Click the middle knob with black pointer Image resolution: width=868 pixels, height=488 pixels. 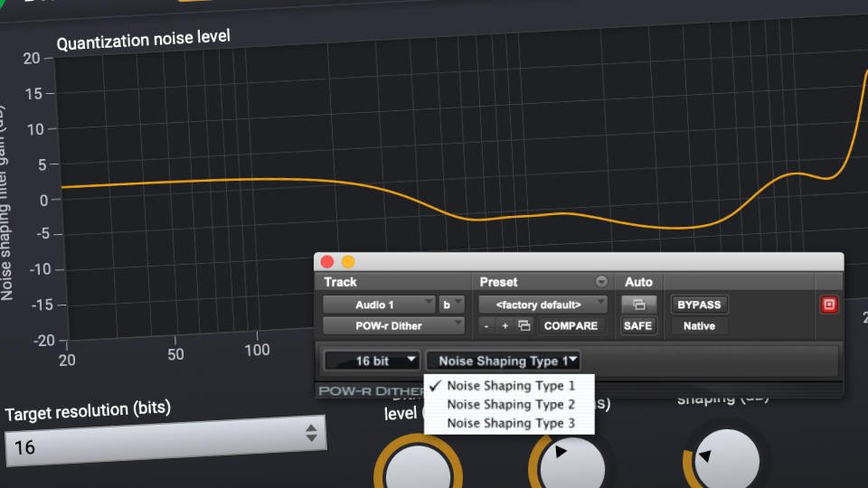click(x=571, y=466)
